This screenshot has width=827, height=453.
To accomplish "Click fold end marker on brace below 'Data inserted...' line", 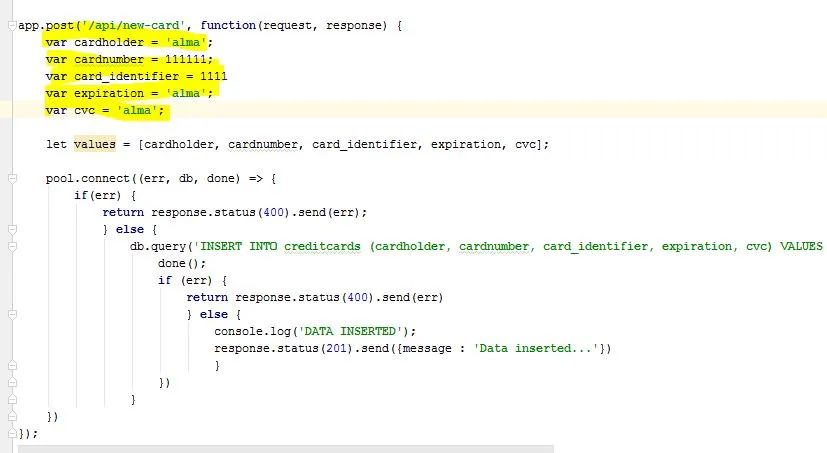I will [x=13, y=365].
